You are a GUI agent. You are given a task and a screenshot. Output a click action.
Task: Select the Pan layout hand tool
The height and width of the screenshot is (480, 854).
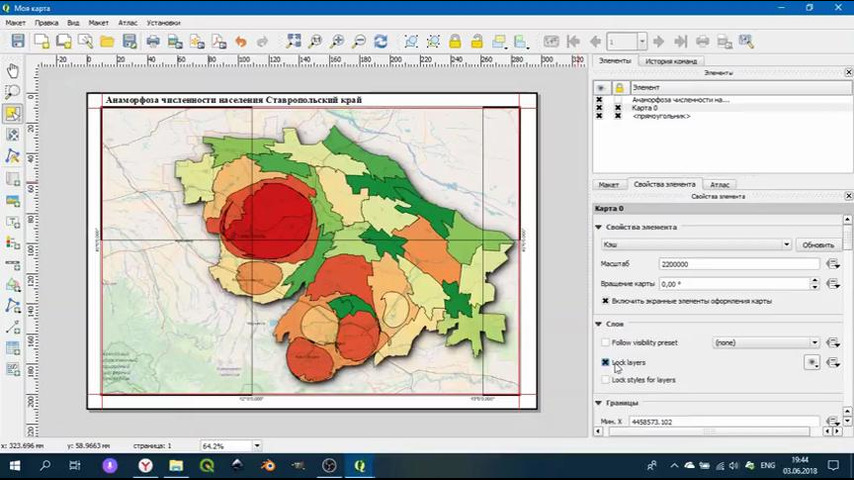12,71
